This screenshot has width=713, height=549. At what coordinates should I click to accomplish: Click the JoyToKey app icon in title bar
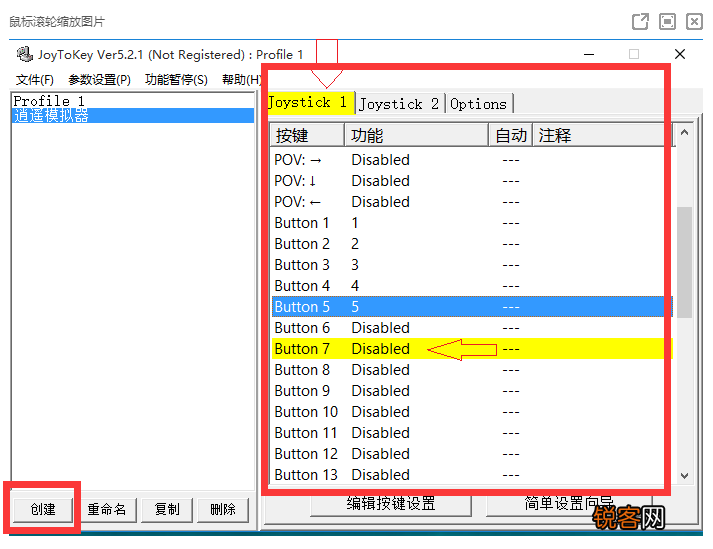click(25, 55)
